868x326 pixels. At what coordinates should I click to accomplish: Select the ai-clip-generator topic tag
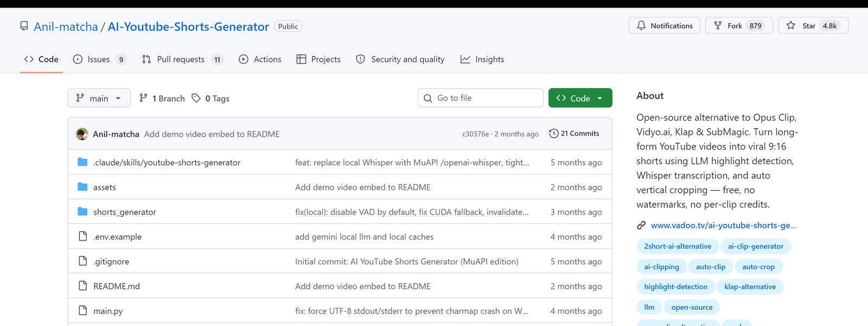coord(756,246)
